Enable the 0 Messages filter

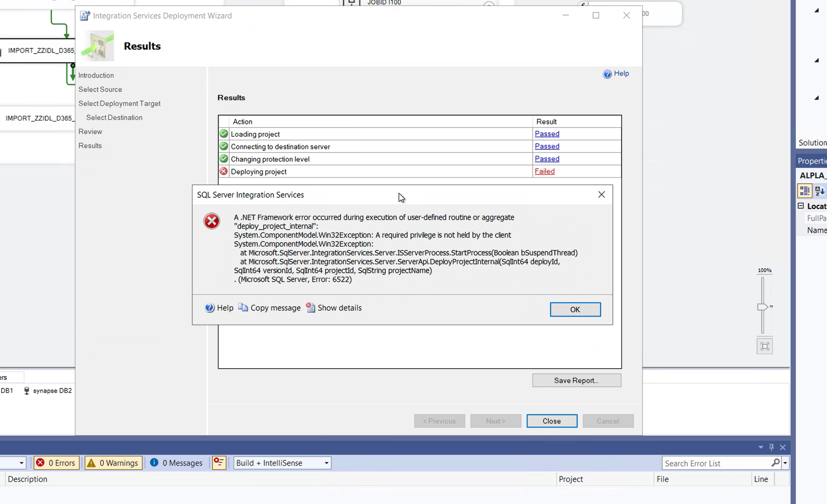tap(177, 463)
